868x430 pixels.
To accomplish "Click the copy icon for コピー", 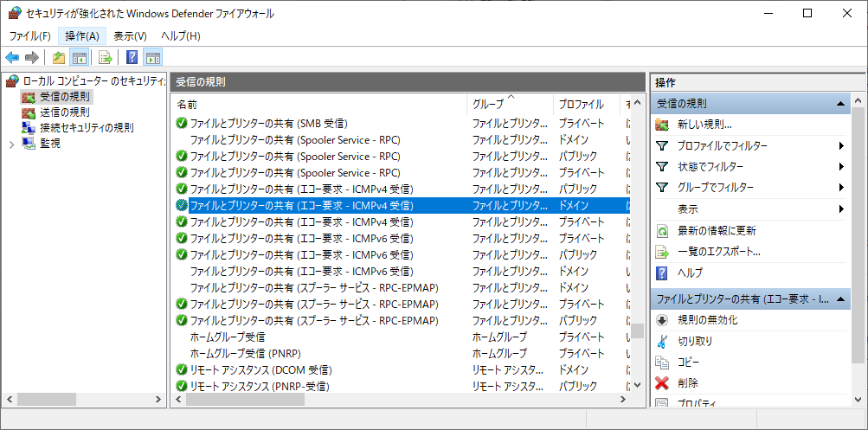I will [661, 363].
